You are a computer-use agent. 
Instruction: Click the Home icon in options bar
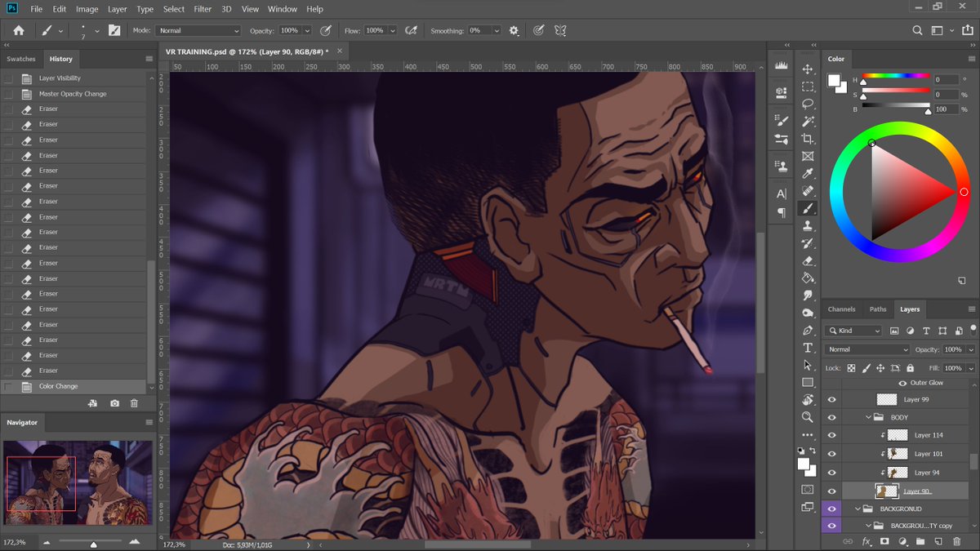[x=19, y=30]
